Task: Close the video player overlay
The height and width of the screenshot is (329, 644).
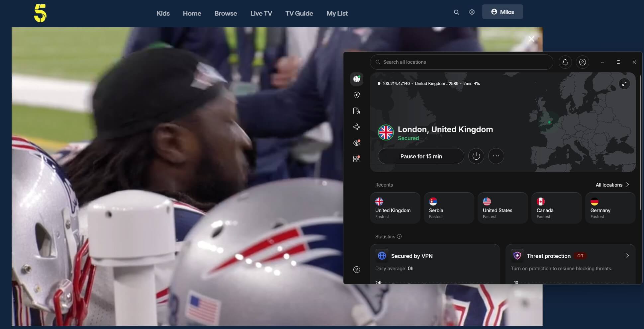Action: pos(531,39)
